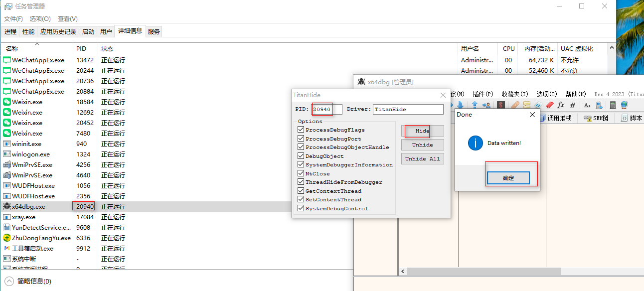Click the Execute till return up-arrow icon
Screen dimensions: 644x291
coord(475,105)
